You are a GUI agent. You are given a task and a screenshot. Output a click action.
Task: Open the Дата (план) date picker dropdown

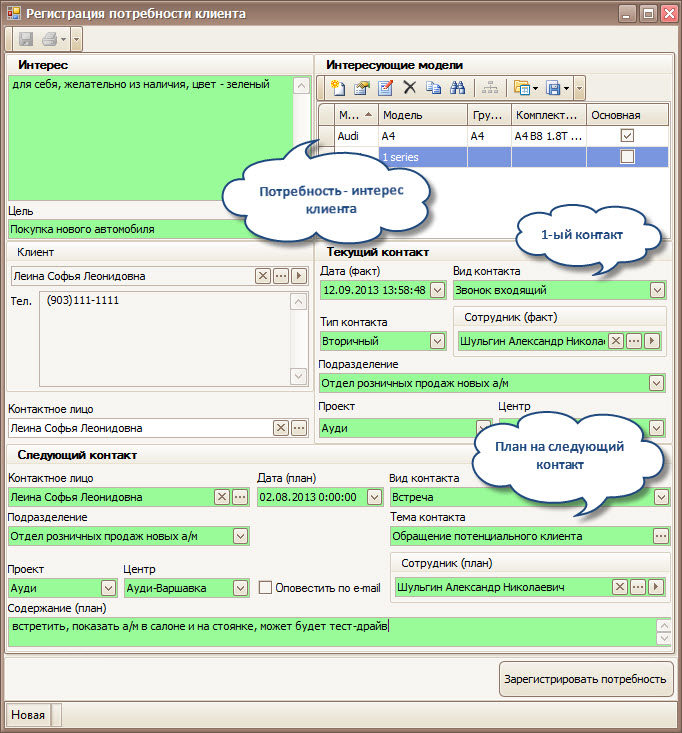click(374, 496)
